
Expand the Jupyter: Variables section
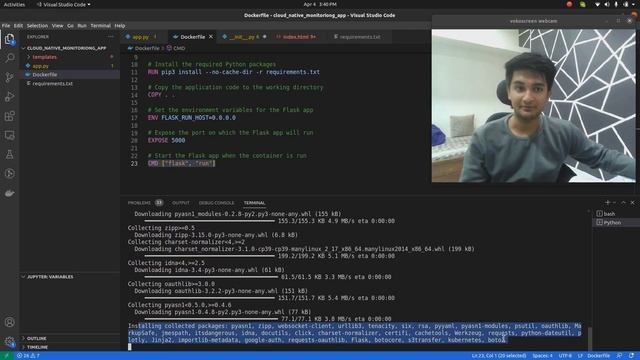(x=50, y=277)
